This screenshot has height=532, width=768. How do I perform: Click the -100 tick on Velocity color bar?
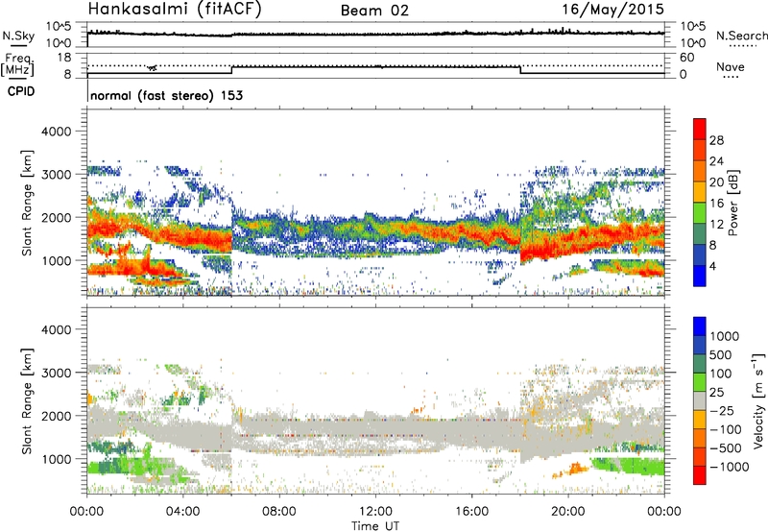[726, 429]
